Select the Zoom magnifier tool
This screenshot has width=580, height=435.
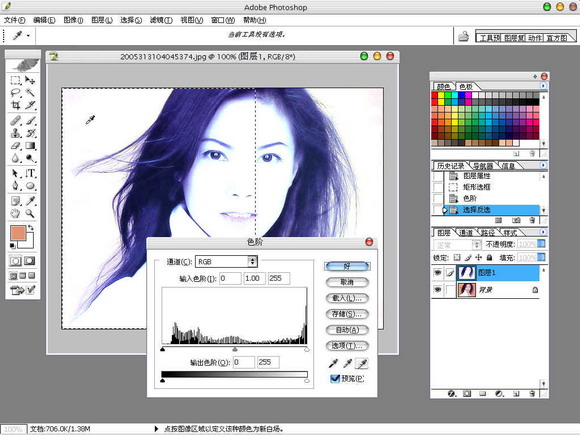coord(30,213)
